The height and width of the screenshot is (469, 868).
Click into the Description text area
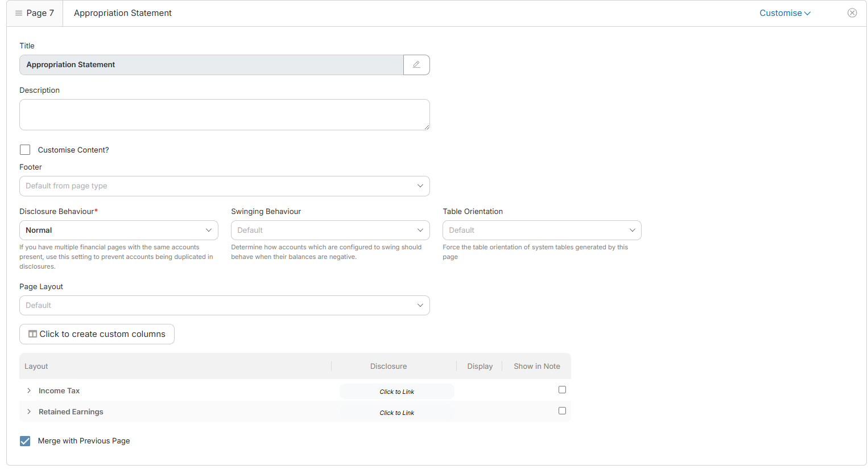click(224, 115)
